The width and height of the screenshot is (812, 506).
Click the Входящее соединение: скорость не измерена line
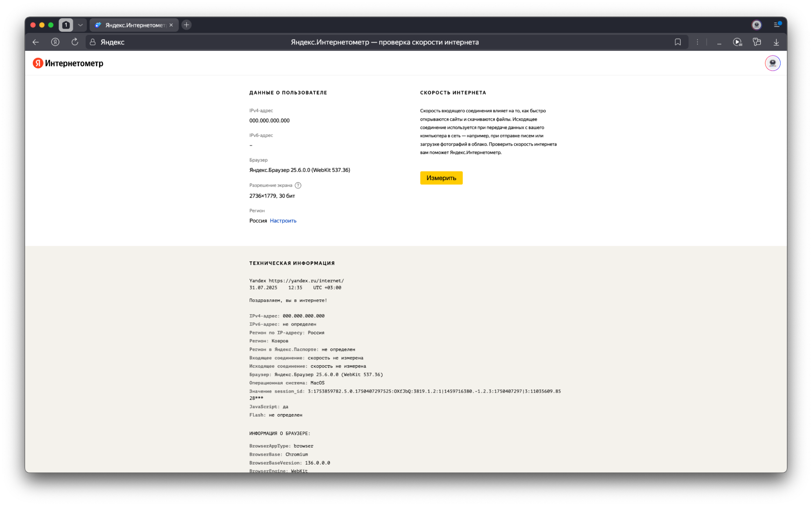point(306,358)
